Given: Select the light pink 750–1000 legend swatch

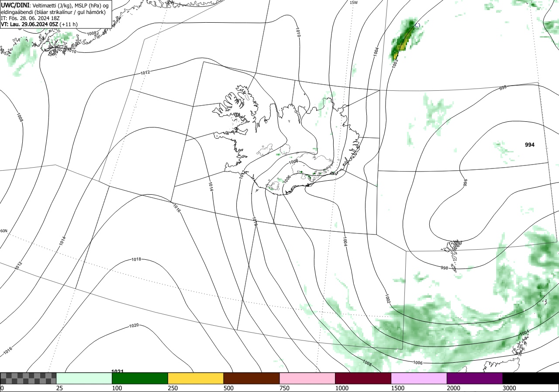Looking at the screenshot, I should 307,378.
